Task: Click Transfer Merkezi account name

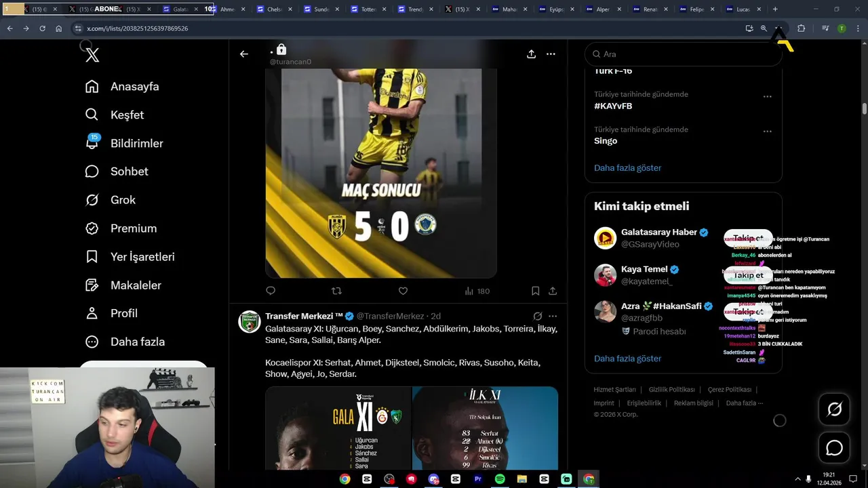Action: point(304,316)
